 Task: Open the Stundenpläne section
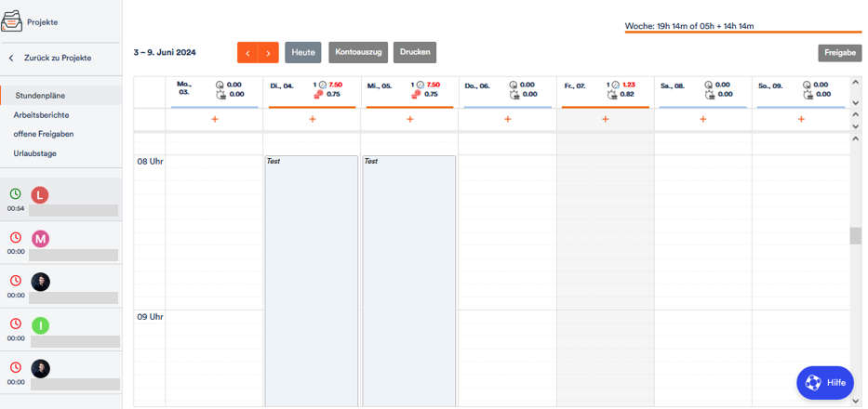click(x=61, y=95)
